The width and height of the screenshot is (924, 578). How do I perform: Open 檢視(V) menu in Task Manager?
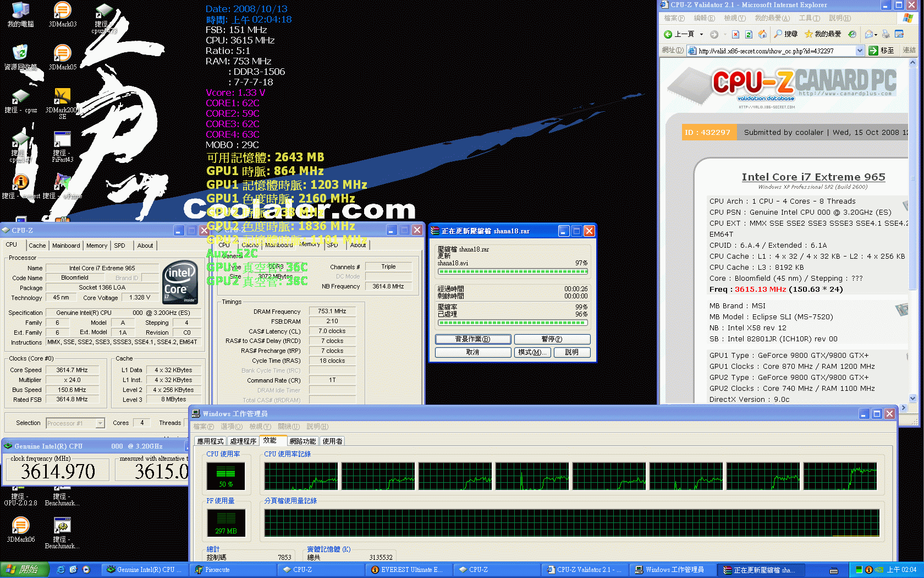pos(260,427)
